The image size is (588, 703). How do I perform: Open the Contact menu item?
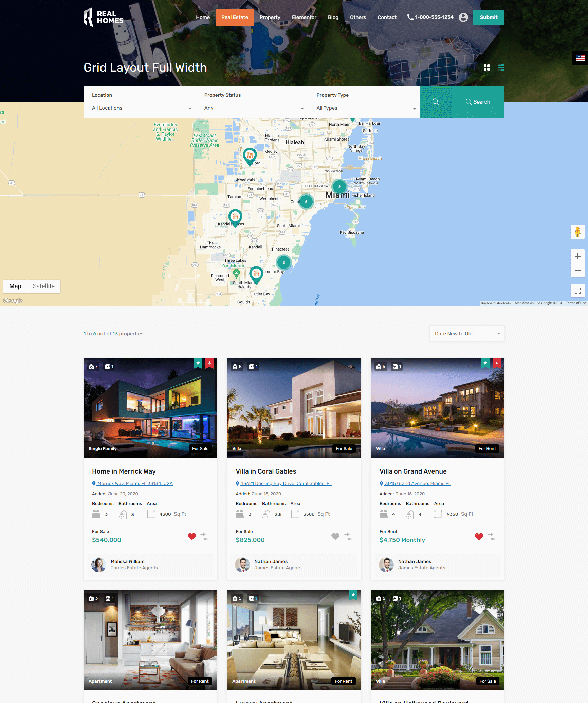pos(387,17)
